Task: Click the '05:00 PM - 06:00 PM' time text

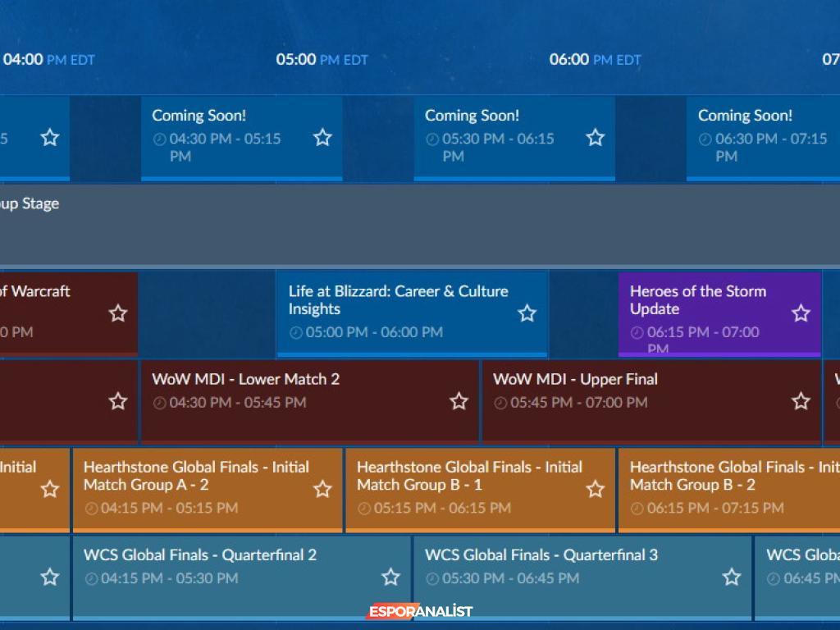Action: point(374,332)
